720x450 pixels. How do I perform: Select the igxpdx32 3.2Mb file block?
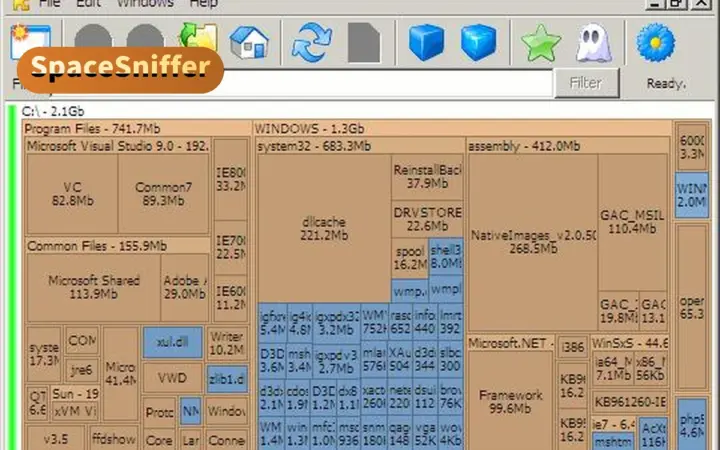(x=337, y=322)
